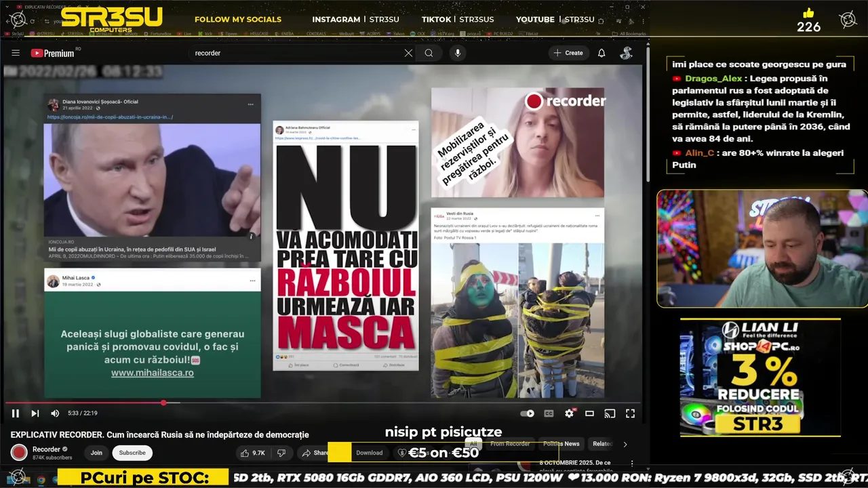This screenshot has height=488, width=868.
Task: Join the Recorder channel membership
Action: (x=96, y=453)
